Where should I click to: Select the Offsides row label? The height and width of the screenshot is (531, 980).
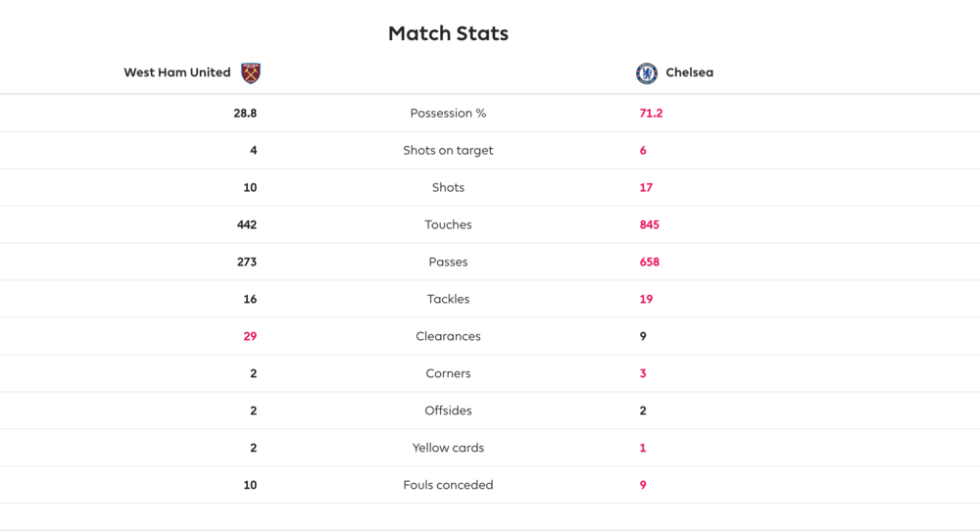point(448,410)
